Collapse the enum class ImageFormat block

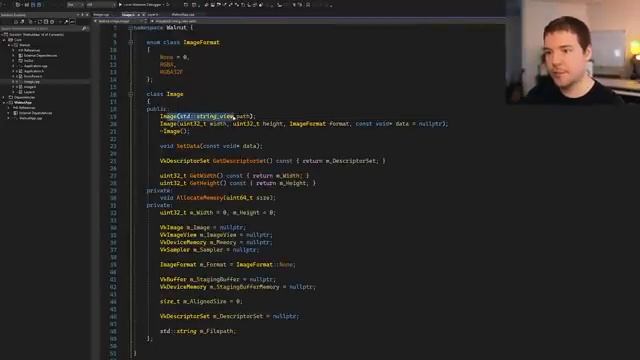coord(130,42)
